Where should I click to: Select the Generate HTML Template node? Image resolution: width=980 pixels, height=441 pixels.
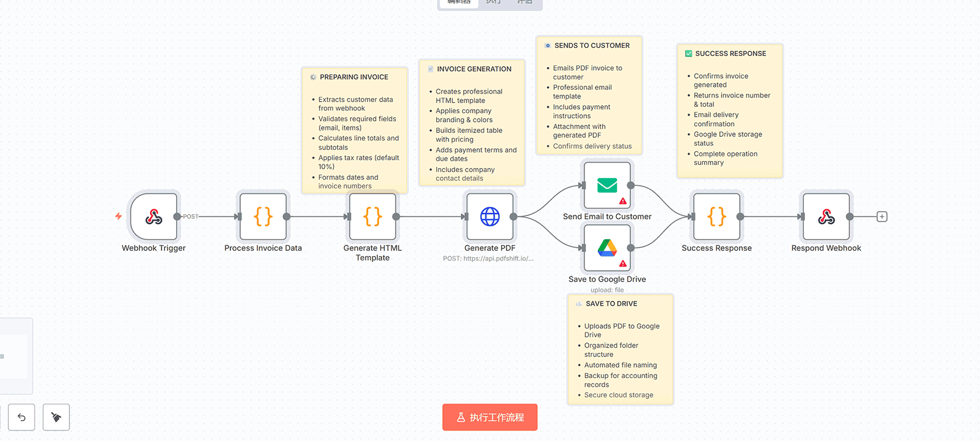tap(372, 217)
